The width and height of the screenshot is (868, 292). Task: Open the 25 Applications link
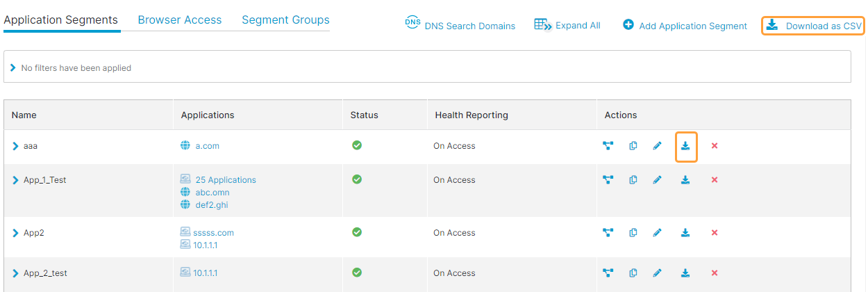[x=225, y=180]
